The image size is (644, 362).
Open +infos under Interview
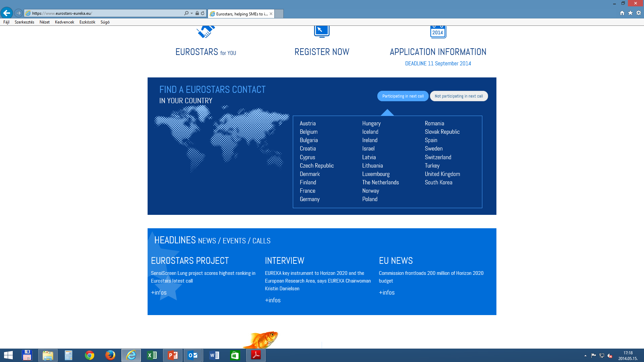273,300
